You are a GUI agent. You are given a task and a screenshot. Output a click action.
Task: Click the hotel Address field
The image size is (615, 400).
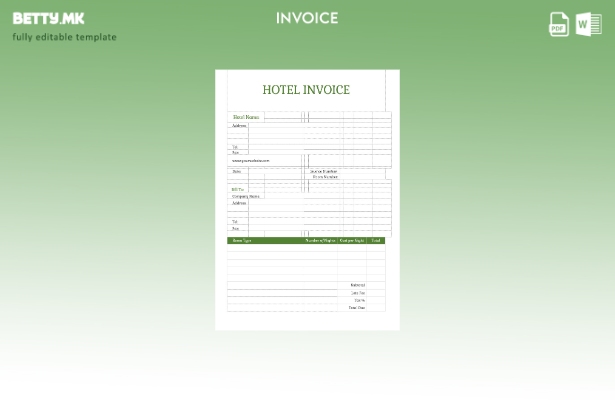(239, 126)
